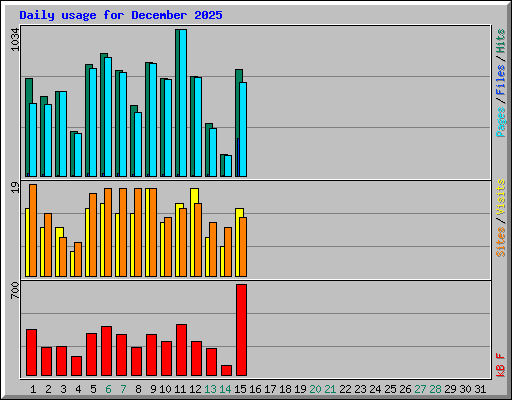Select the tall red KB bar for day 15
Viewport: 512px width, 400px height.
242,330
